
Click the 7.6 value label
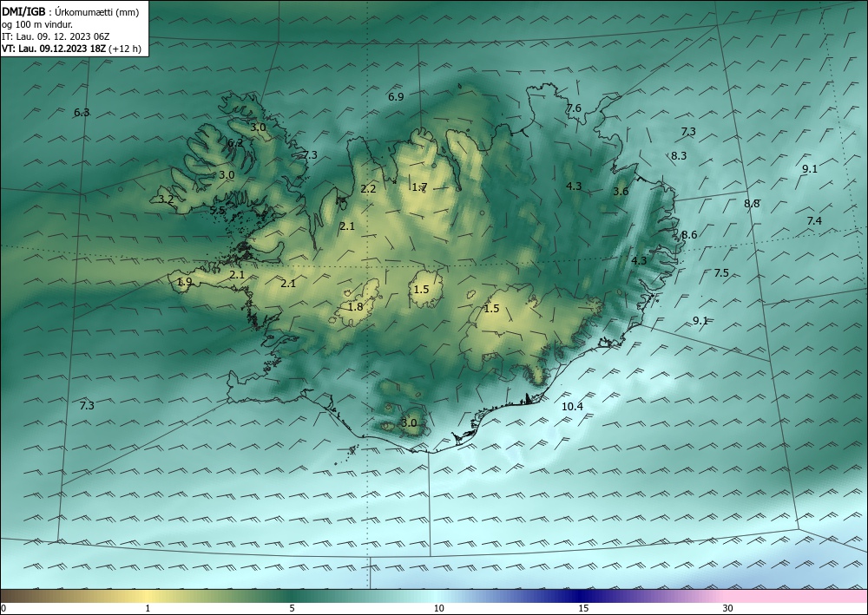(574, 108)
